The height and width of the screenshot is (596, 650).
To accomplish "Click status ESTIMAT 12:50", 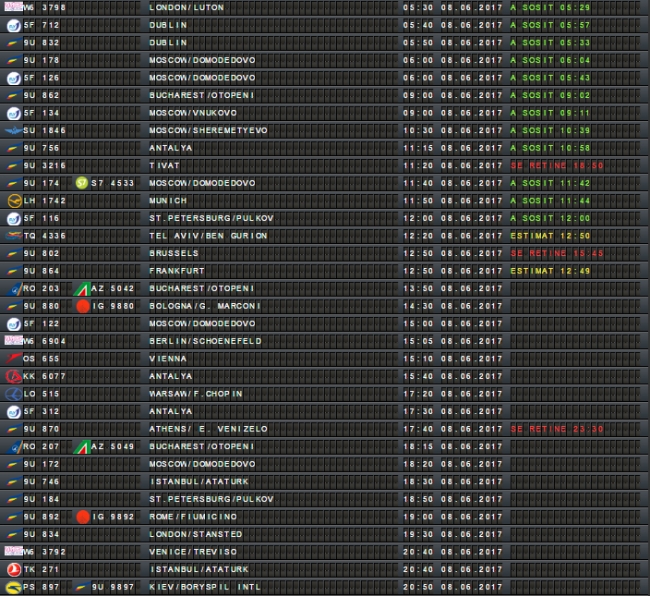I will click(x=550, y=236).
